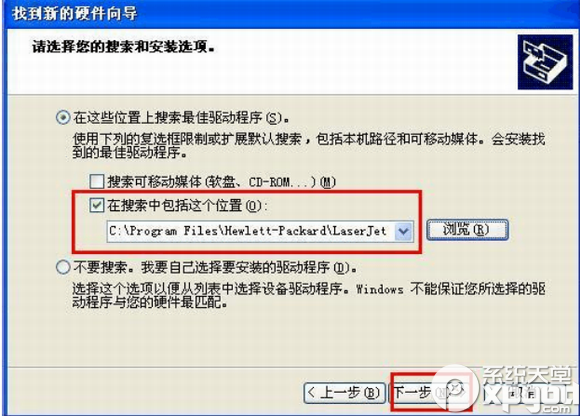Click the 系统天堂 xp watermark logo
Screen dimensions: 580x416
[x=531, y=391]
